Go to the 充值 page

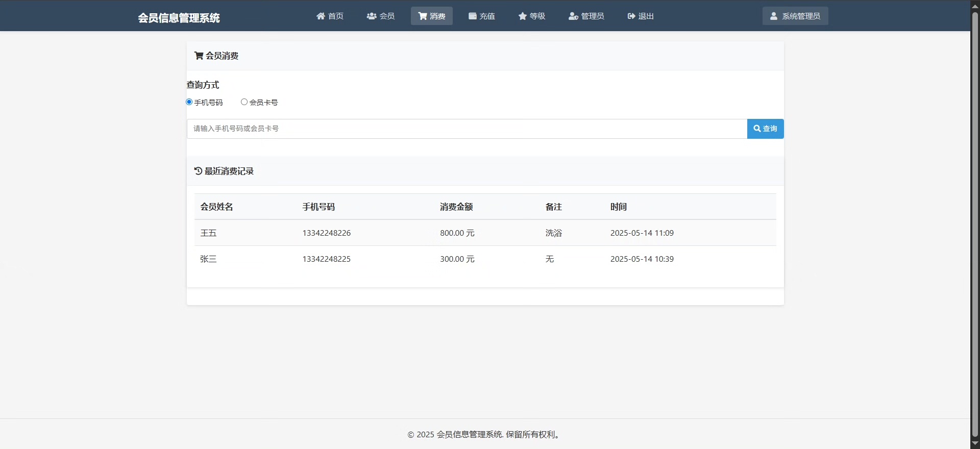pyautogui.click(x=482, y=16)
